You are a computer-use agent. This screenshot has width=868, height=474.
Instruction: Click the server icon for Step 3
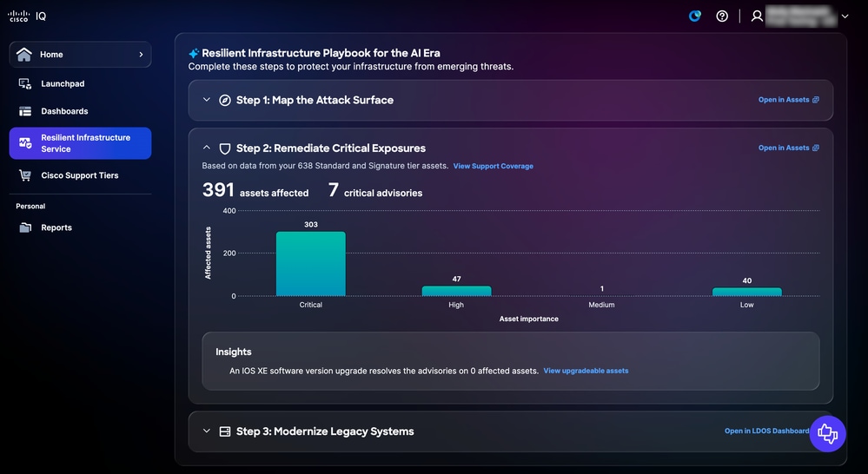[225, 431]
